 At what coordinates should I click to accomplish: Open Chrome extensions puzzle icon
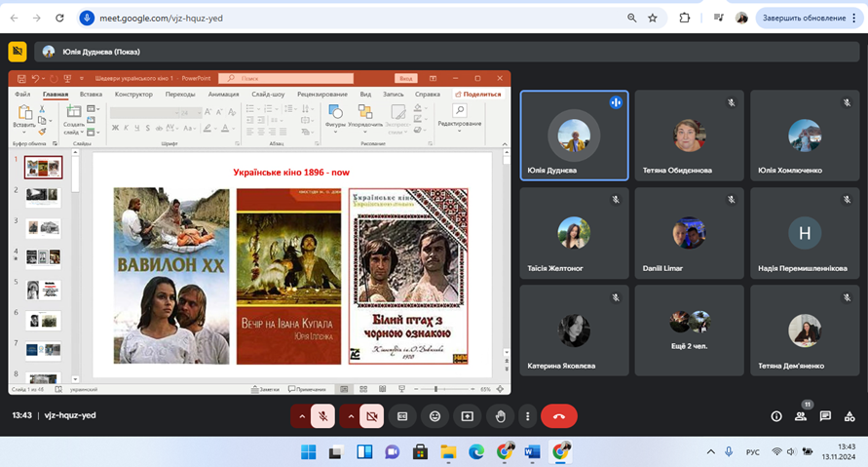tap(685, 19)
